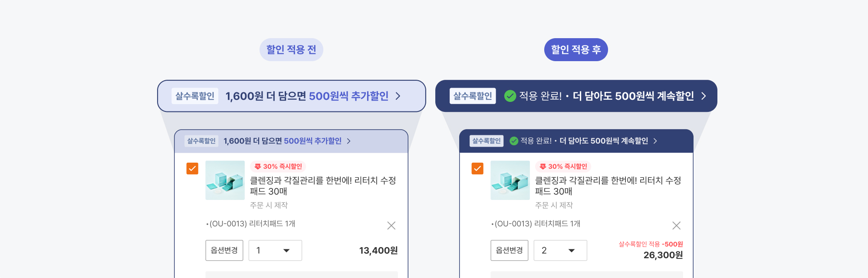Click the green check icon in large applied banner

click(510, 96)
